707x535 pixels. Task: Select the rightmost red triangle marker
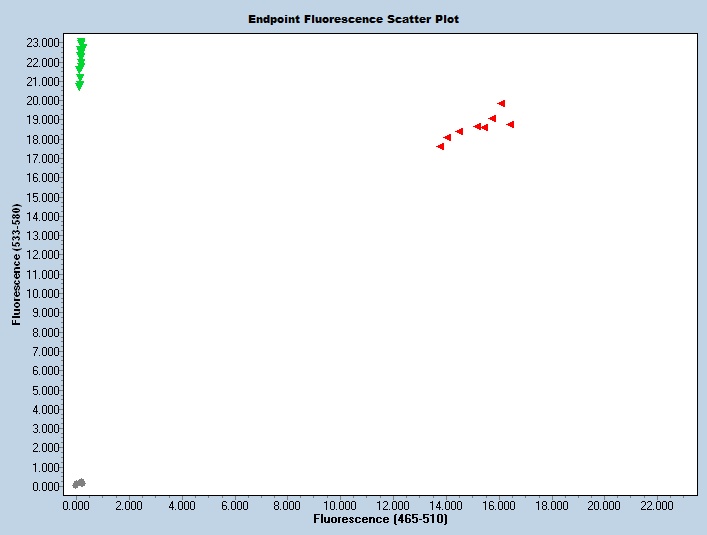pyautogui.click(x=510, y=124)
